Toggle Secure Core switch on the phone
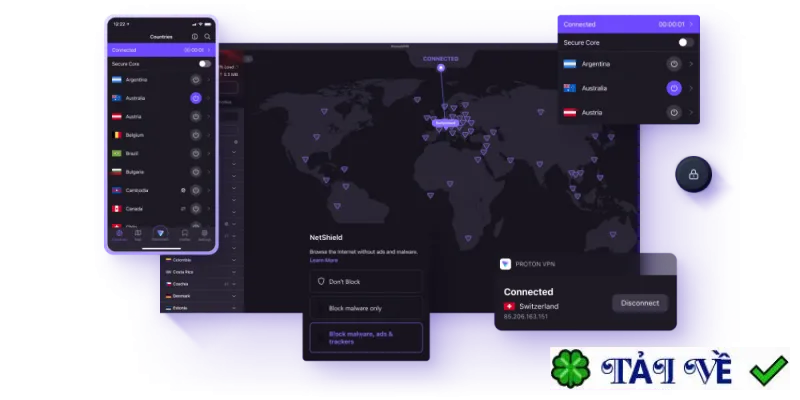Screen dimensions: 800x400 tap(205, 64)
